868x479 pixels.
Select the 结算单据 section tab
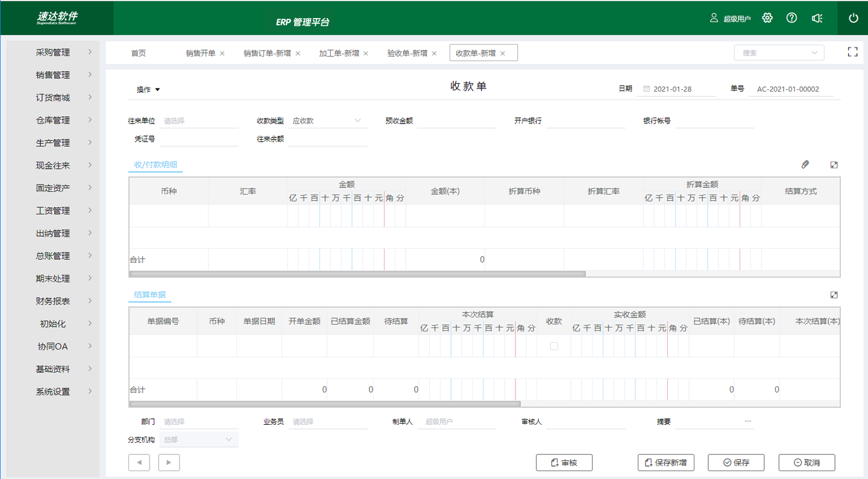pos(149,295)
